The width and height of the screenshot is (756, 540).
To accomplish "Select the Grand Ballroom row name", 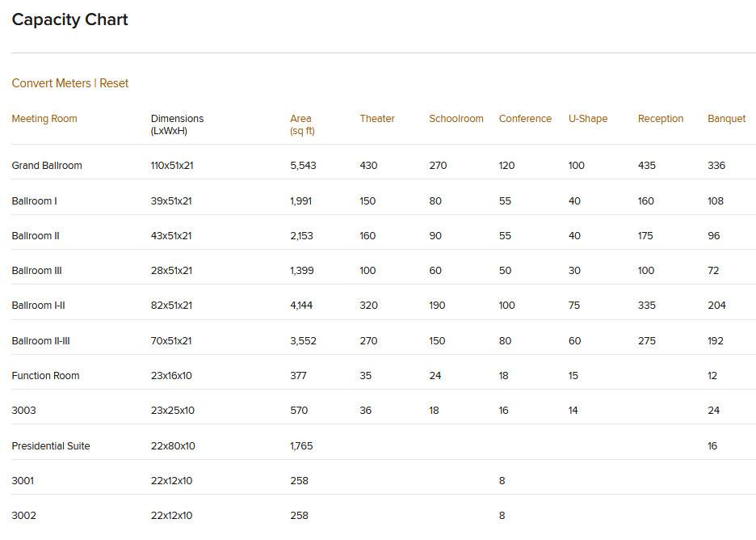I will 47,166.
